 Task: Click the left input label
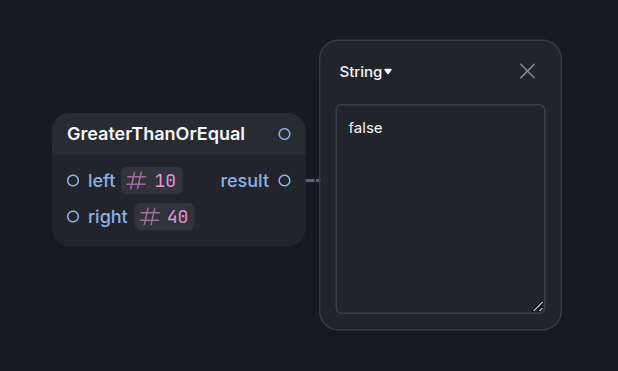(x=101, y=181)
